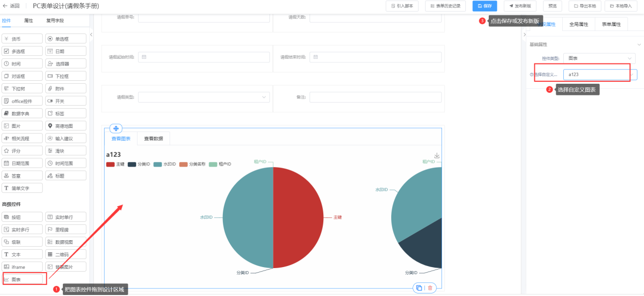This screenshot has width=644, height=296.
Task: Select the 下拉框 dropdown control
Action: (65, 76)
